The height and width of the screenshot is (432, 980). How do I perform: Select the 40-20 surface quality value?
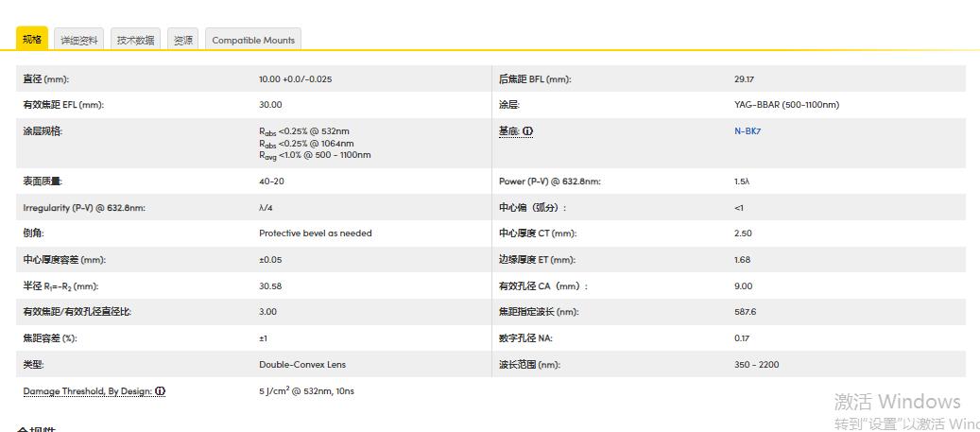point(271,181)
